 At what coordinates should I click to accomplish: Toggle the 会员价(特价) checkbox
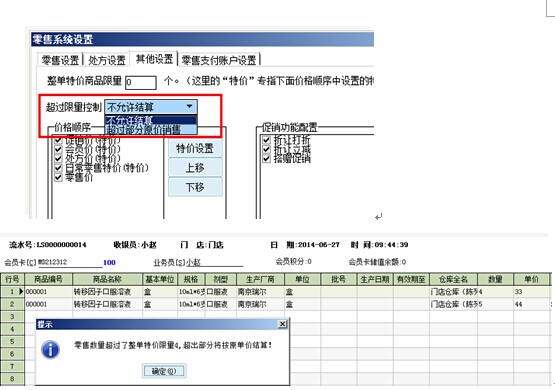point(58,149)
